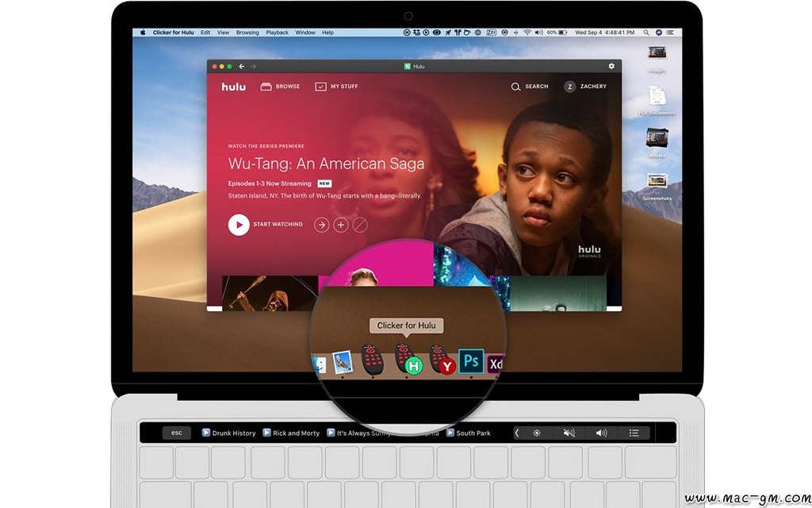Go to show details with the arrow circle
Image resolution: width=812 pixels, height=508 pixels.
322,225
